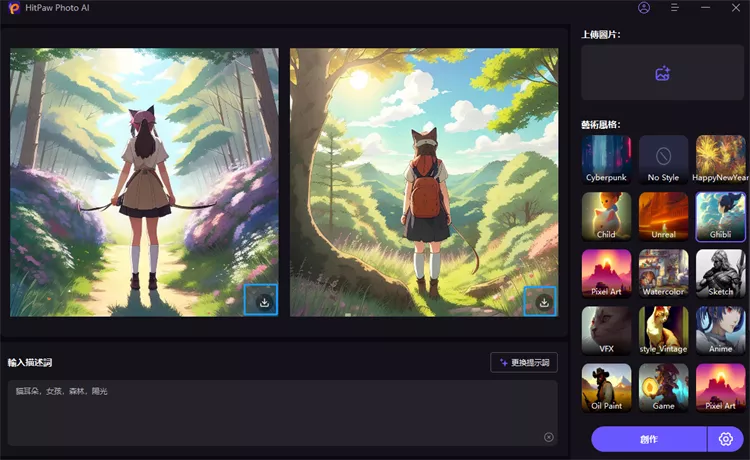Image resolution: width=750 pixels, height=460 pixels.
Task: Click the 更換提示詞 button
Action: (524, 363)
